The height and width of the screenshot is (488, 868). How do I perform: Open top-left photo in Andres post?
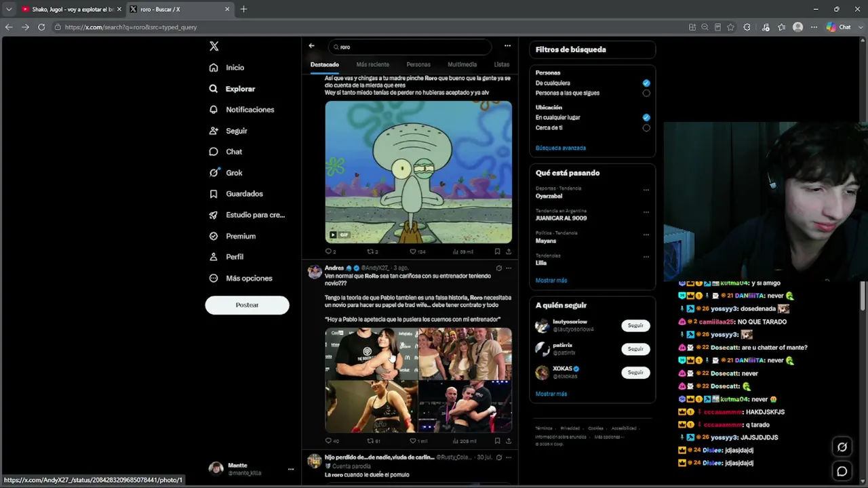(371, 354)
